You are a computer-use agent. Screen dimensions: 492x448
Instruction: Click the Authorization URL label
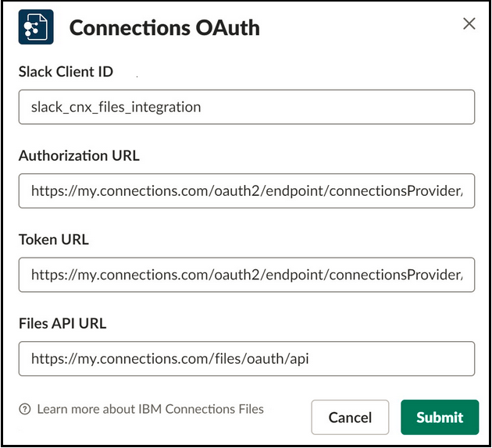pos(79,155)
